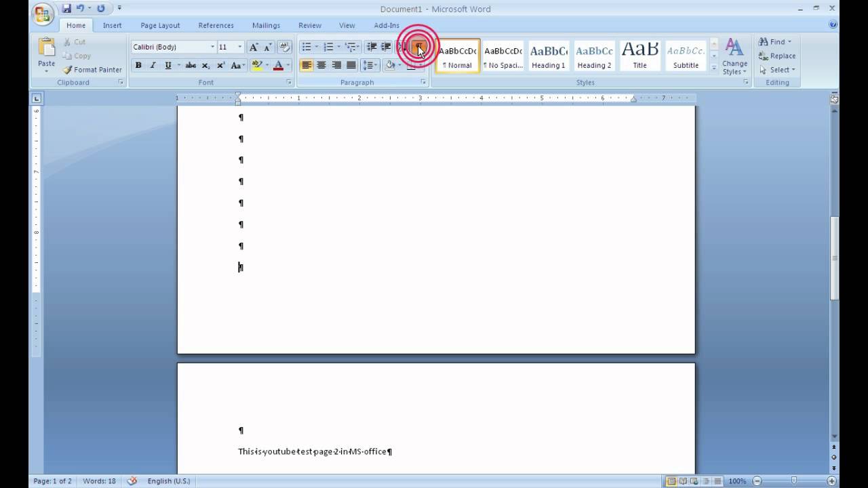Clear formatting with the eraser icon
Screen dimensions: 868x488
click(285, 47)
